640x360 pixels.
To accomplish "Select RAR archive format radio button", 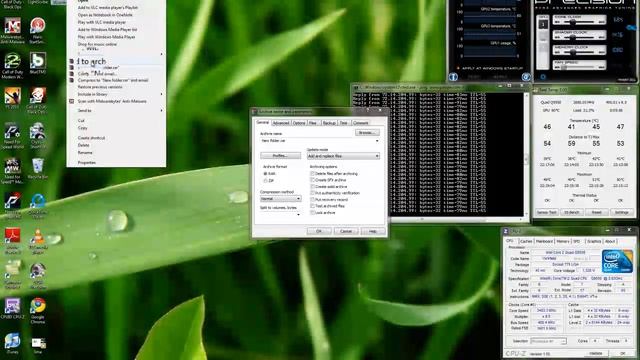I will click(266, 173).
